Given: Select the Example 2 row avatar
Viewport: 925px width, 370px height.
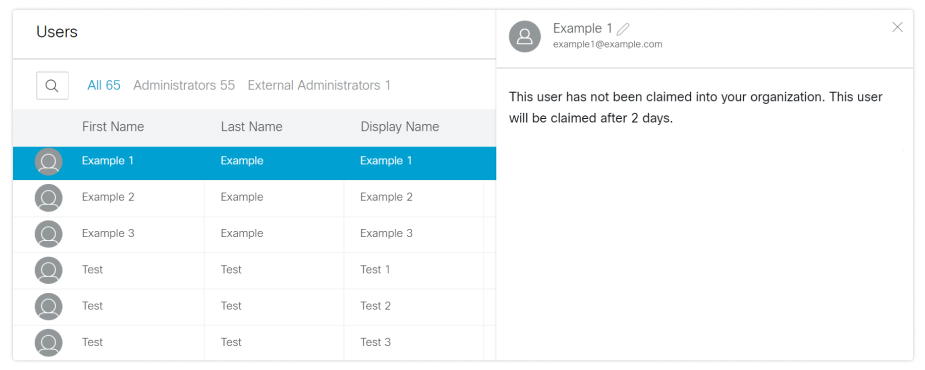Looking at the screenshot, I should coord(48,198).
